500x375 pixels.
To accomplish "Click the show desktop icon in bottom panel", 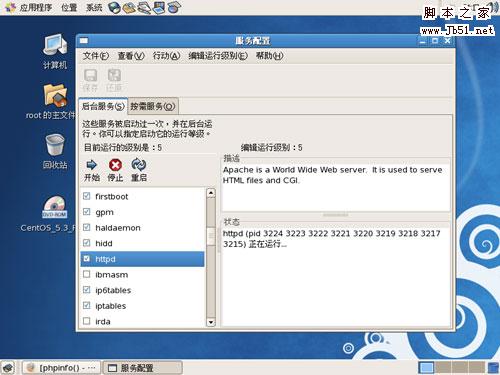I will tap(8, 368).
